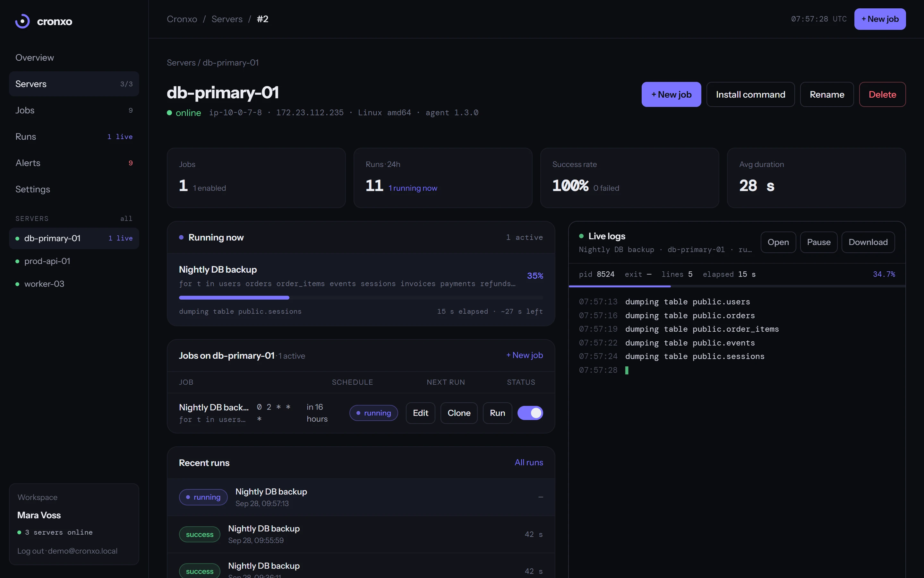Click the server IP 172.23.112.235
Image resolution: width=924 pixels, height=578 pixels.
pyautogui.click(x=310, y=112)
